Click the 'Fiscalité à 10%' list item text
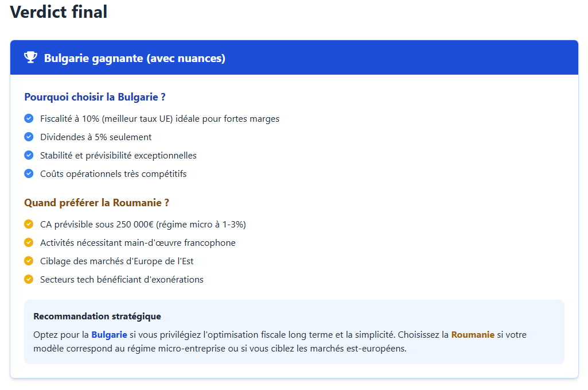The height and width of the screenshot is (390, 588). [x=159, y=119]
